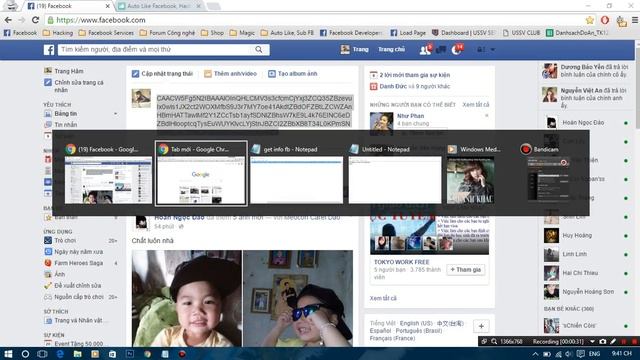This screenshot has width=640, height=360.
Task: Click the Facebook logo in the blue header
Action: [x=49, y=50]
